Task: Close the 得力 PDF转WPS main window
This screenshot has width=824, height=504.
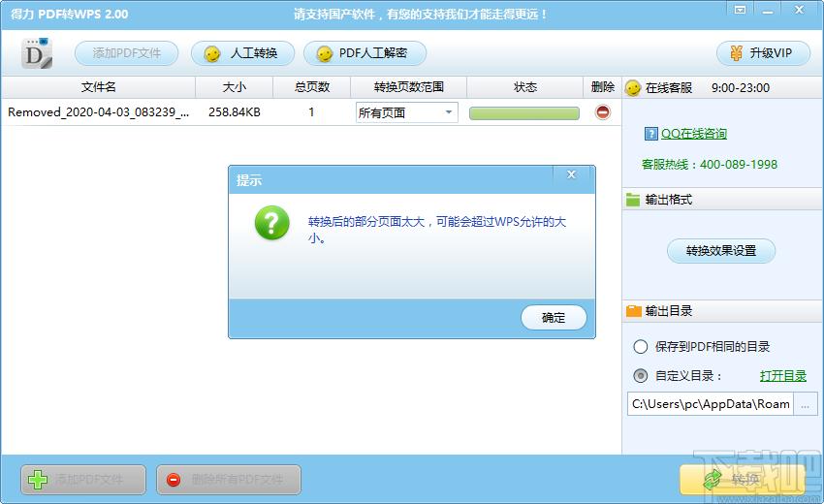Action: pos(800,10)
